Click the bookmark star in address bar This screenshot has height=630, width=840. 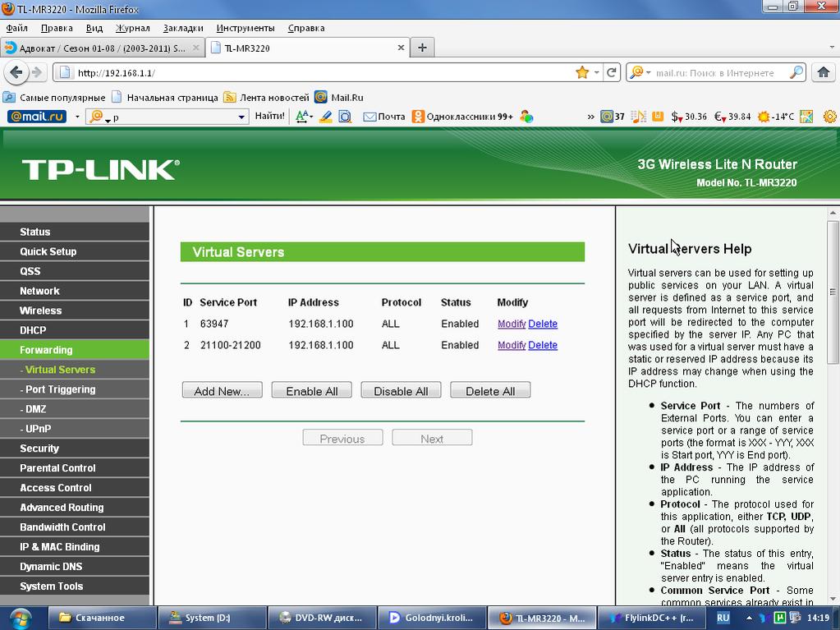(582, 72)
